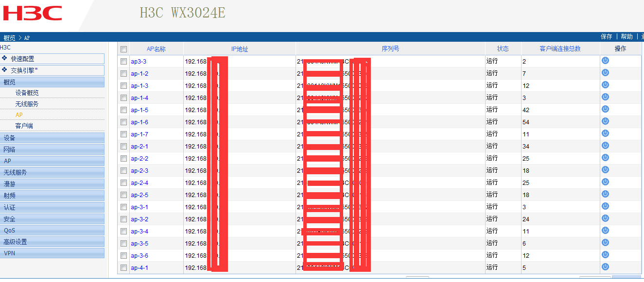Click the power icon for ap-1-5
This screenshot has height=282, width=644.
(x=605, y=109)
